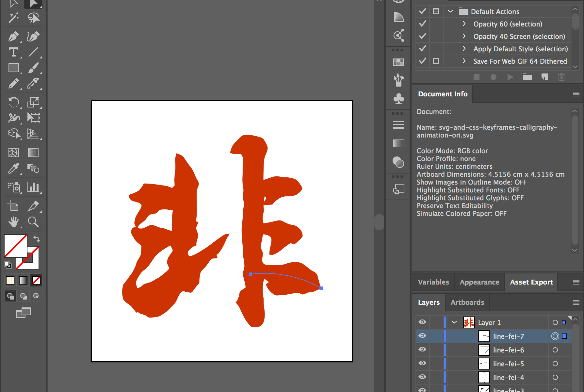Collapse Layer 1 in Layers panel
This screenshot has width=584, height=392.
[x=454, y=322]
